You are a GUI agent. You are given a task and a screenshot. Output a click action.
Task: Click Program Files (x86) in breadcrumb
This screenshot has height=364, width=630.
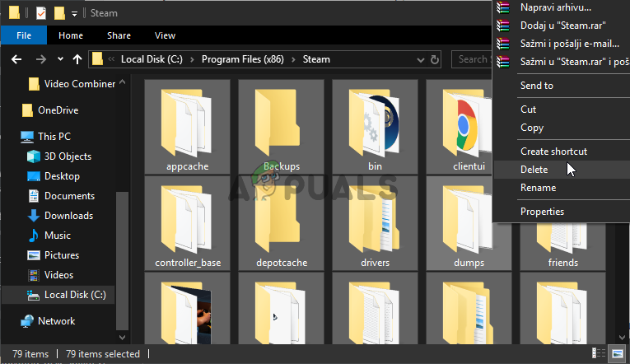(242, 59)
